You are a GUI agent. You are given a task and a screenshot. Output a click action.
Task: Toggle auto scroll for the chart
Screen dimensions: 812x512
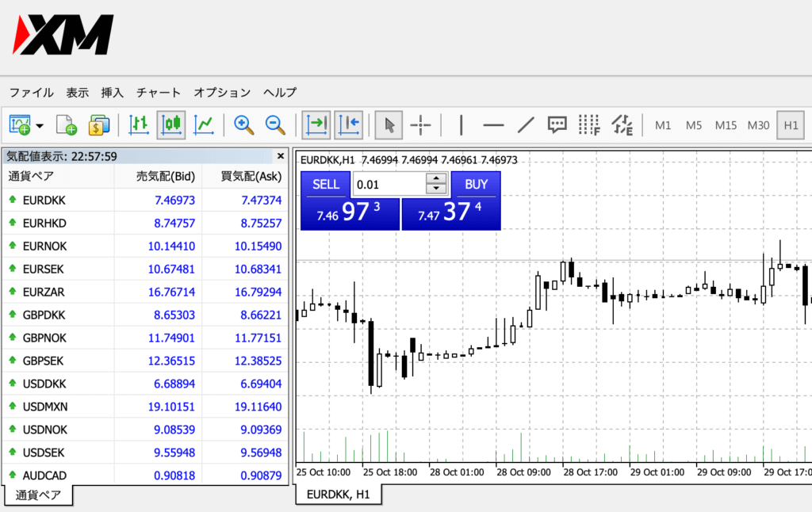317,124
